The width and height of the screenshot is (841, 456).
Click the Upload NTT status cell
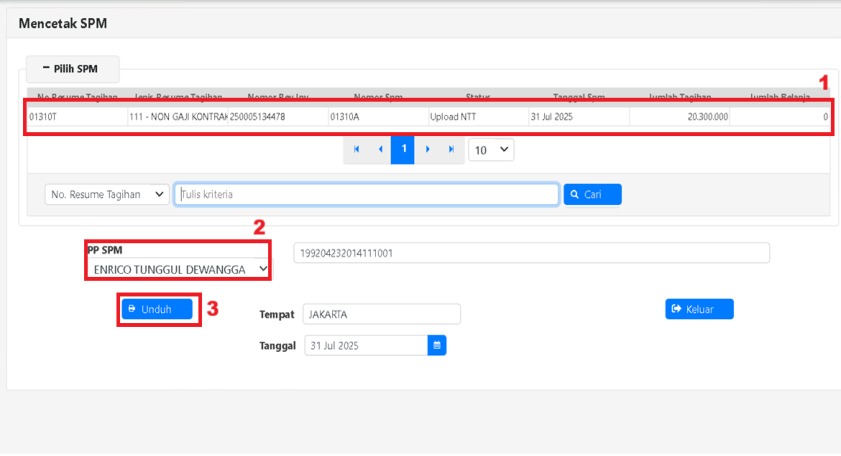click(x=477, y=117)
